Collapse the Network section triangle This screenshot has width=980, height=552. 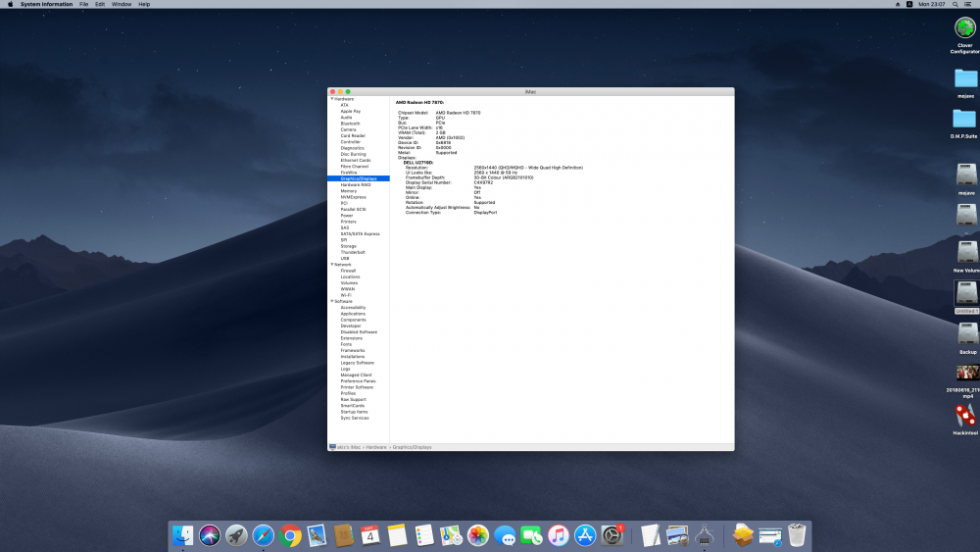(x=332, y=265)
